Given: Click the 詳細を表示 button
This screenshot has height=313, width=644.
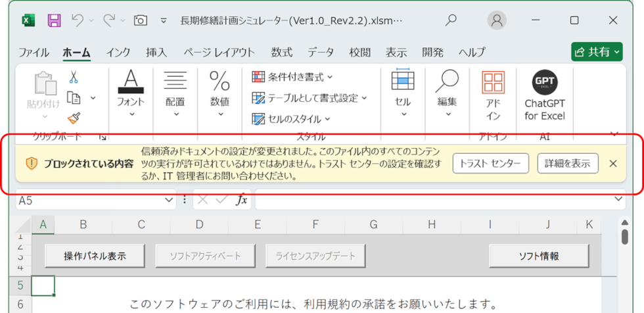Looking at the screenshot, I should [568, 163].
